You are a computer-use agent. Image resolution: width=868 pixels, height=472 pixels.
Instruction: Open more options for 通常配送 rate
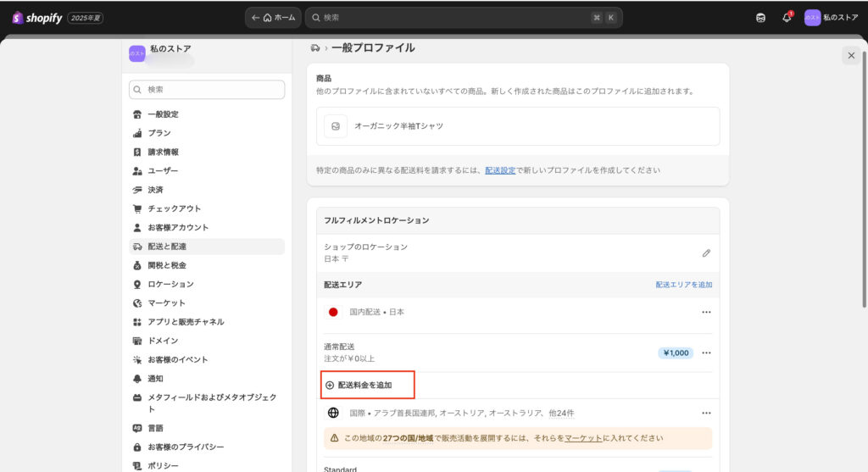click(706, 353)
